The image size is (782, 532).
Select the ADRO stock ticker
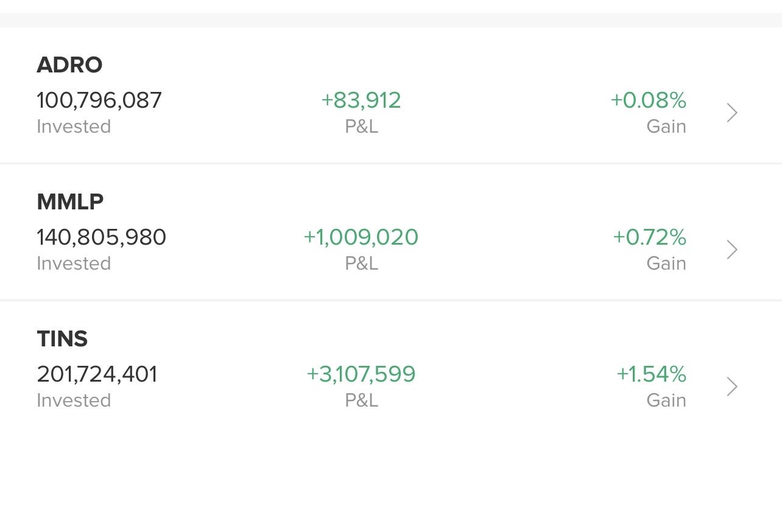click(x=69, y=65)
